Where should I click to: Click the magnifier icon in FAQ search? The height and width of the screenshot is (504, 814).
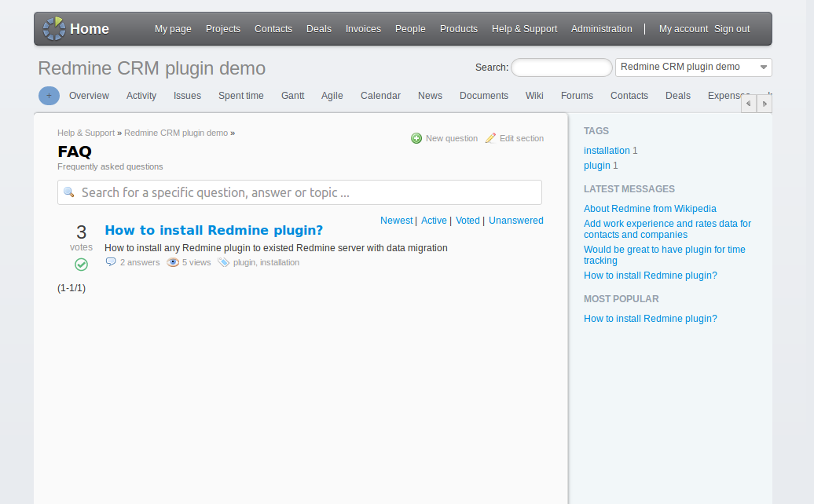click(69, 192)
